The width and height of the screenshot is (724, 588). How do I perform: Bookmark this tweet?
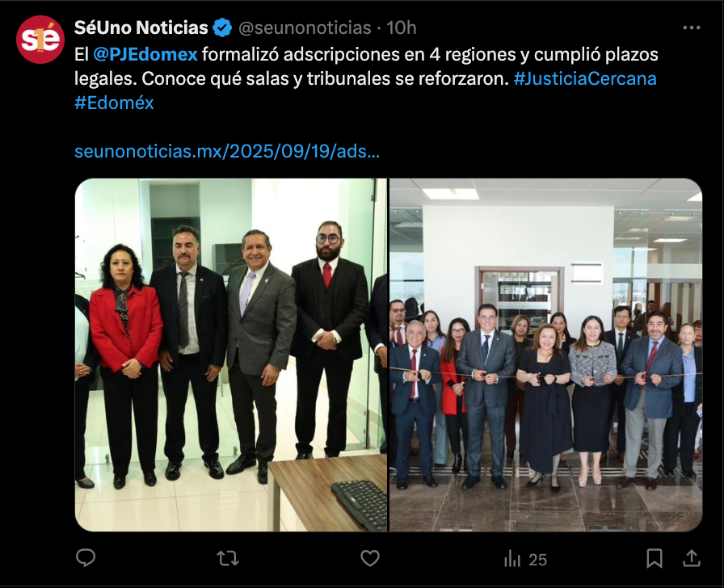click(655, 558)
